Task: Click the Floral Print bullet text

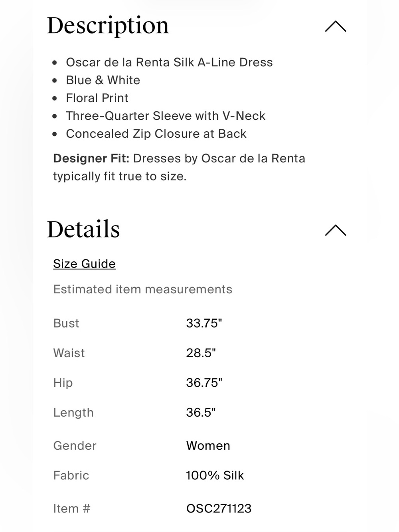Action: tap(97, 98)
